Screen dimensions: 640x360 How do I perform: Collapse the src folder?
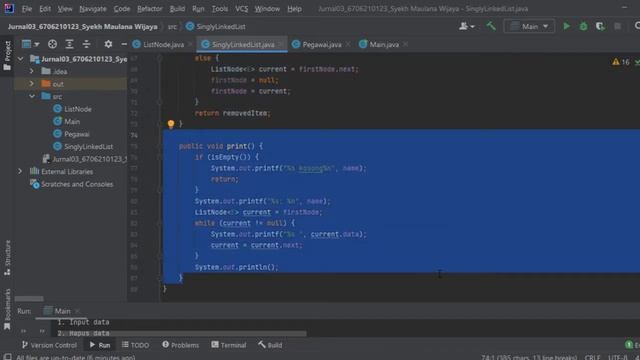pos(32,96)
